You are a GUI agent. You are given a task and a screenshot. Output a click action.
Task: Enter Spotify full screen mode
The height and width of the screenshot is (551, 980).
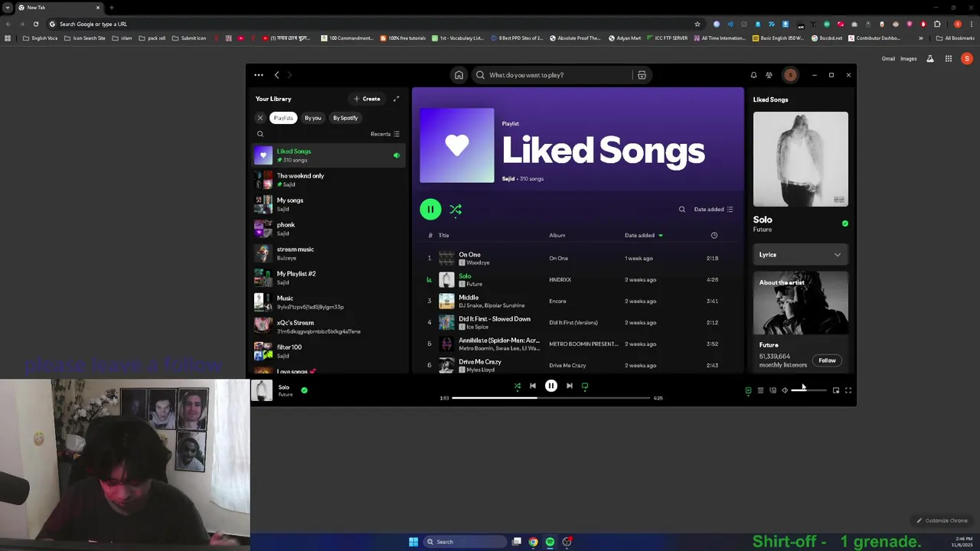click(x=848, y=390)
